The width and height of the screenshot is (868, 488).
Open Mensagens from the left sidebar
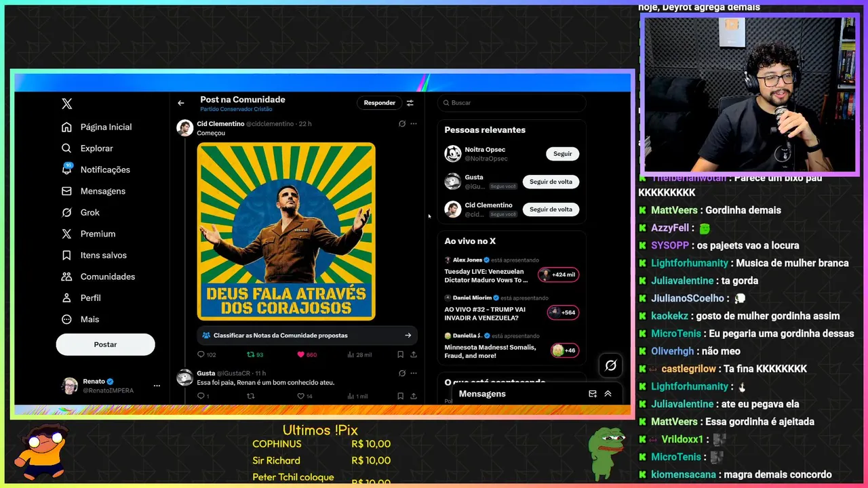94,191
